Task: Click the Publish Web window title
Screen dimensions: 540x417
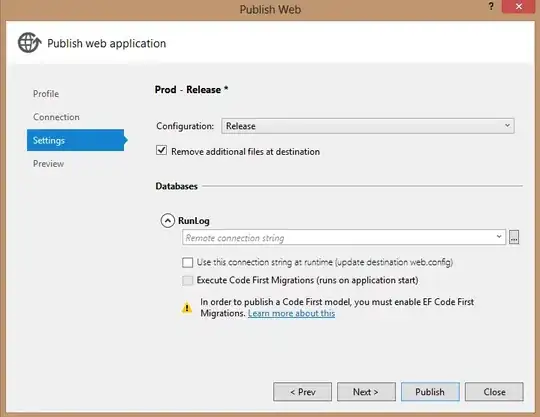Action: coord(270,9)
